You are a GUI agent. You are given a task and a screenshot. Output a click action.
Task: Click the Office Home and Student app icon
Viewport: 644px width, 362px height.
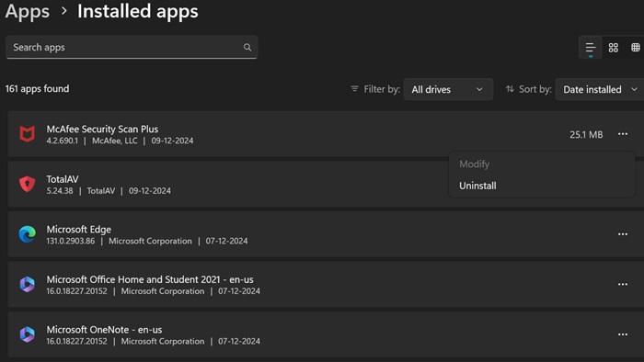(x=27, y=284)
